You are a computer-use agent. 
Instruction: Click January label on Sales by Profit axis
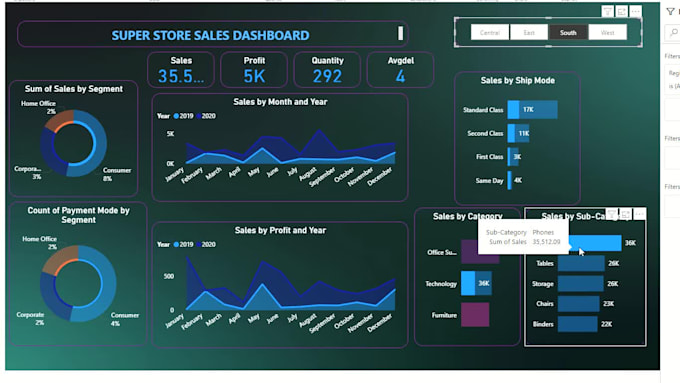pos(175,321)
